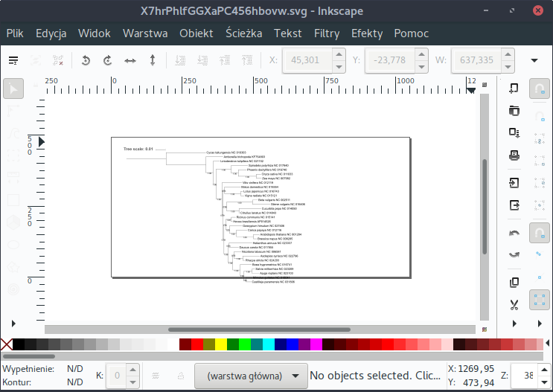Viewport: 553px width, 392px height.
Task: Open the (warstwa główna) layer dropdown
Action: coord(251,375)
